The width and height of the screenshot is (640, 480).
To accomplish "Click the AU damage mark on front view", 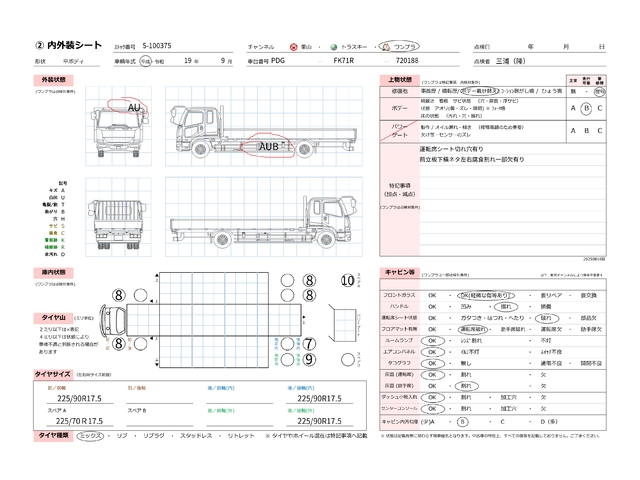I will (134, 108).
